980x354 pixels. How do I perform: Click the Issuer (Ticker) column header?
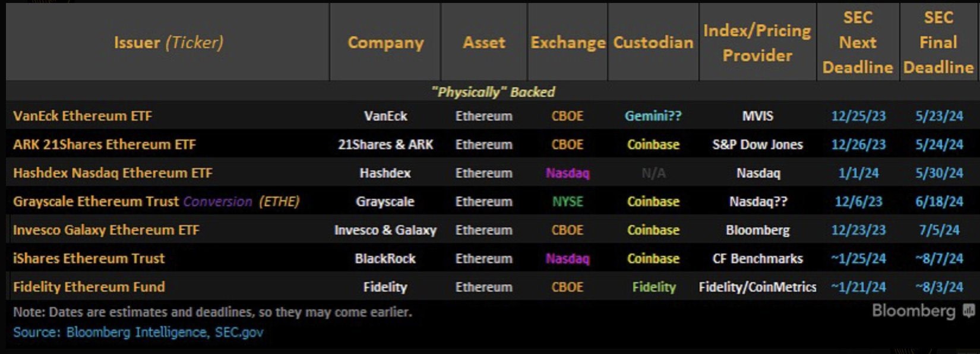pos(168,43)
